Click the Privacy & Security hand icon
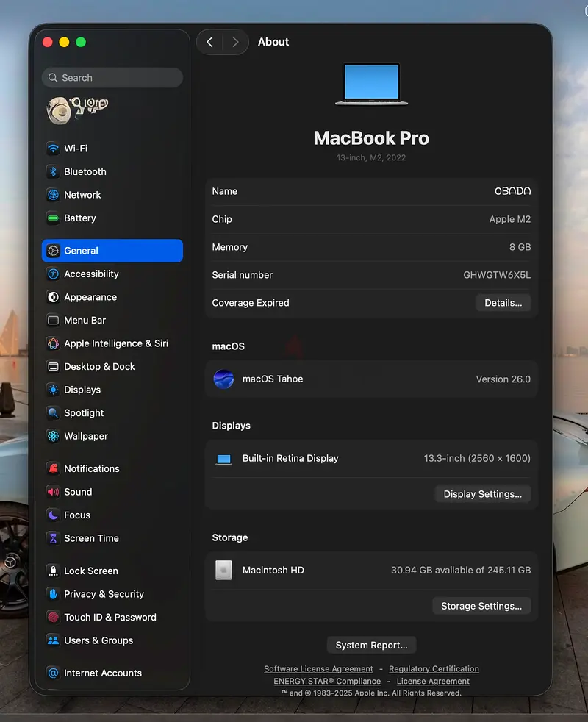588x722 pixels. (54, 594)
